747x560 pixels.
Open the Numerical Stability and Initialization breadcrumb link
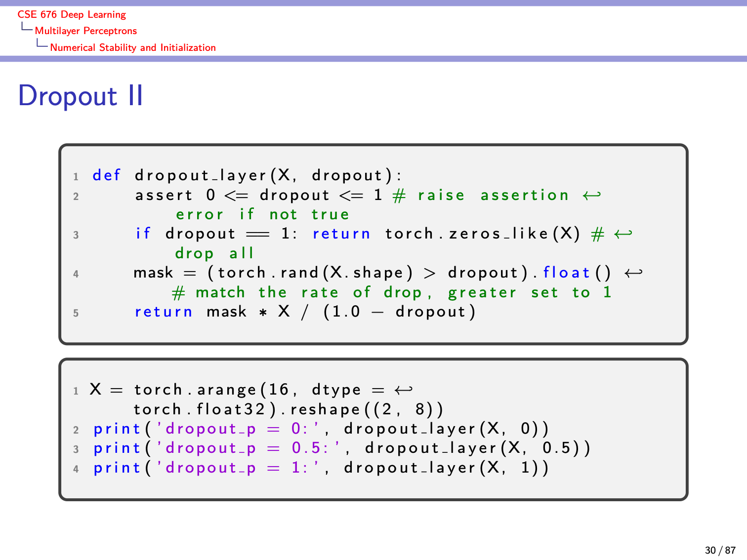pyautogui.click(x=133, y=47)
